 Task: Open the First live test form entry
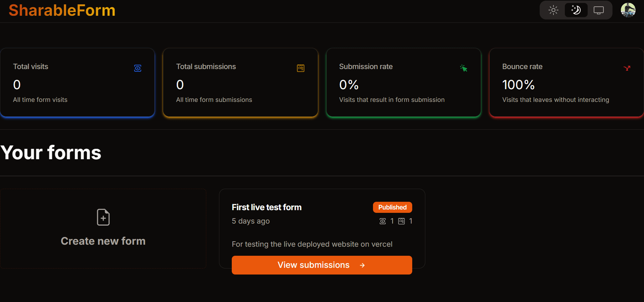[x=267, y=207]
